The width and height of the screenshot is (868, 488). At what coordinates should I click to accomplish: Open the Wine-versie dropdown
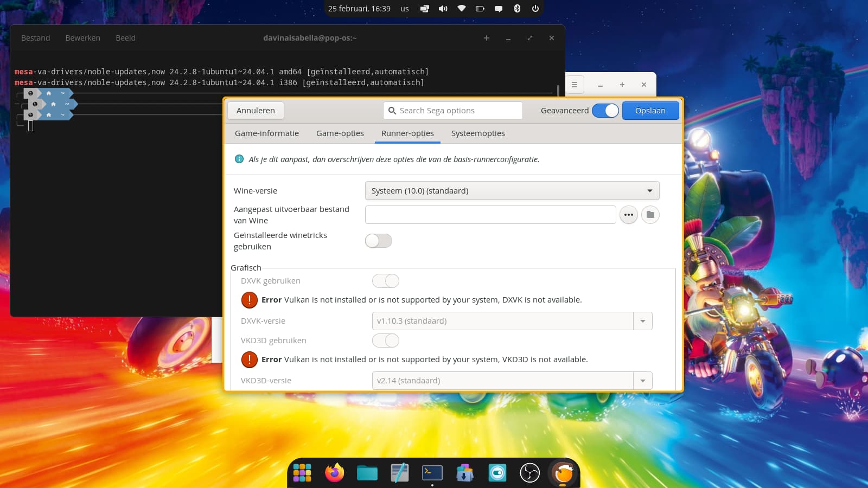[x=512, y=191]
